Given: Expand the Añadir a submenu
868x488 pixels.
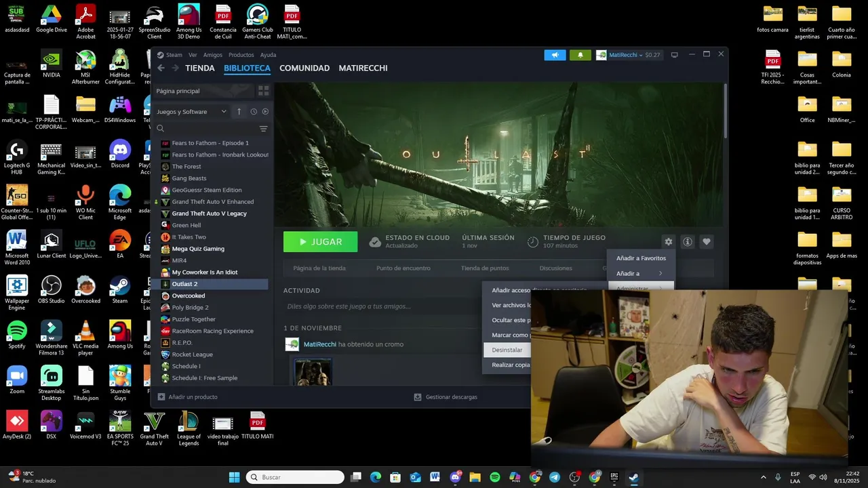Looking at the screenshot, I should (x=641, y=273).
